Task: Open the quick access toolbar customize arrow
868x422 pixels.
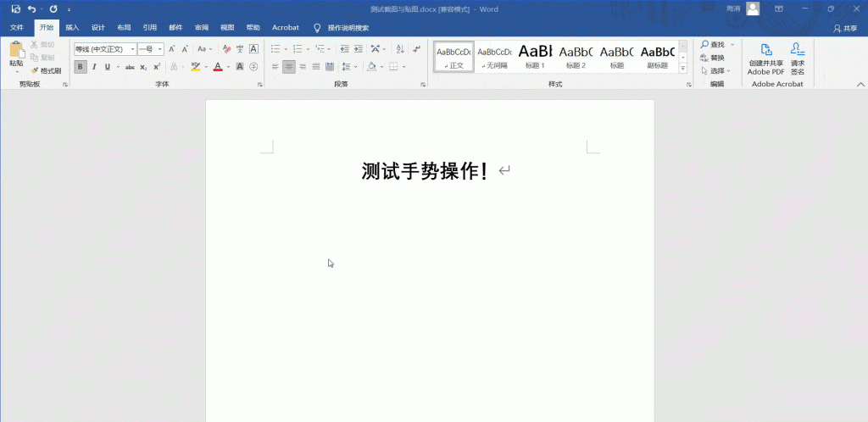Action: click(69, 9)
